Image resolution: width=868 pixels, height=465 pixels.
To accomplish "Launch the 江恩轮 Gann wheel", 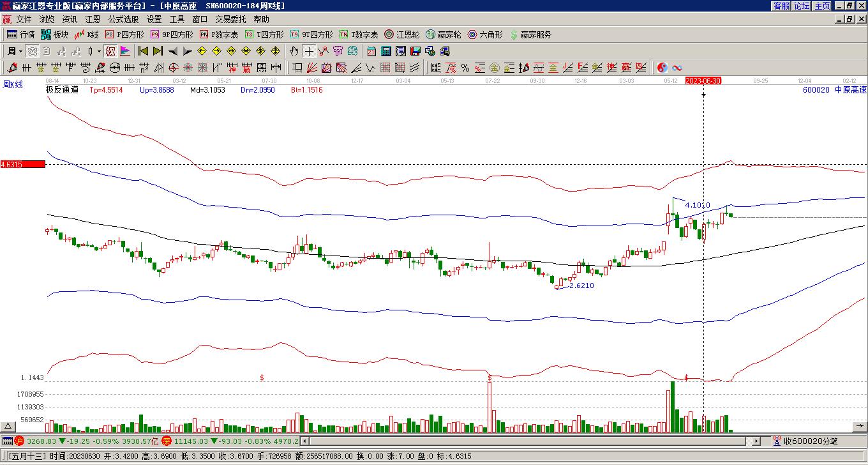I will point(401,34).
